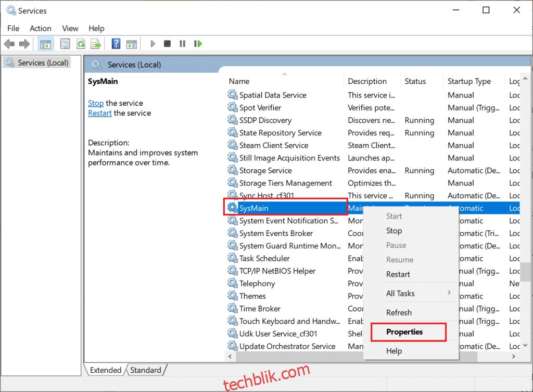Viewport: 533px width, 392px height.
Task: Toggle the Show/Hide Console Tree icon
Action: tap(46, 44)
